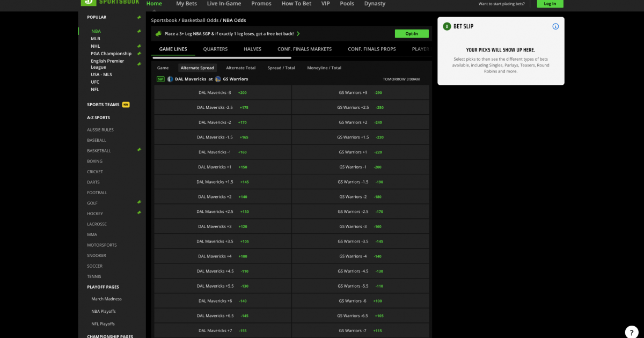Expand the CHAMPIONSHIP PAGES section
This screenshot has height=338, width=644.
click(111, 336)
